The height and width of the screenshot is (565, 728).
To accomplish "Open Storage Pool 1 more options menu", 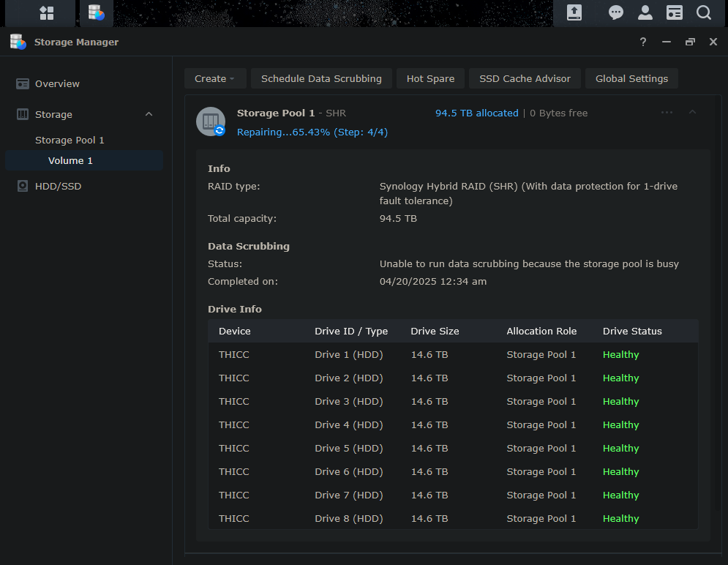I will pos(667,112).
